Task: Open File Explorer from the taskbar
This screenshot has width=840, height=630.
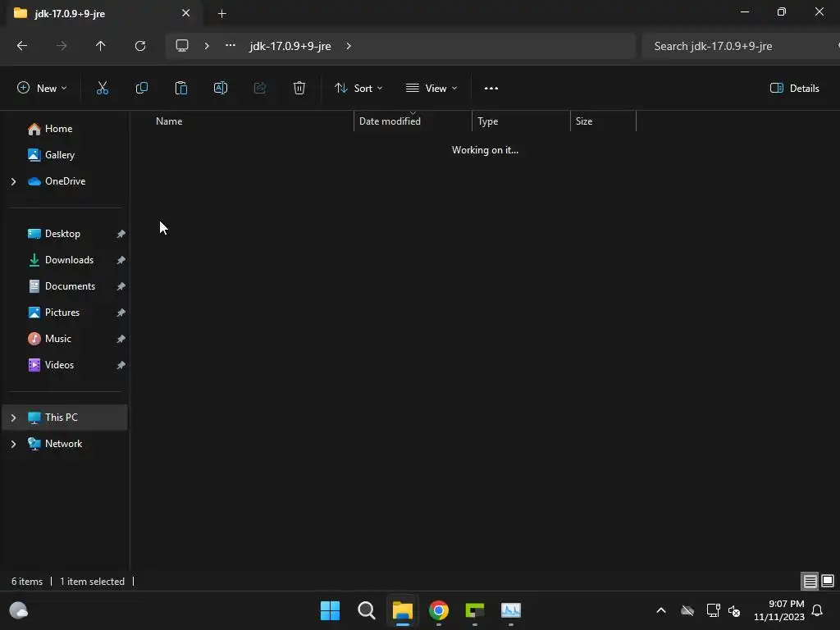Action: click(402, 610)
